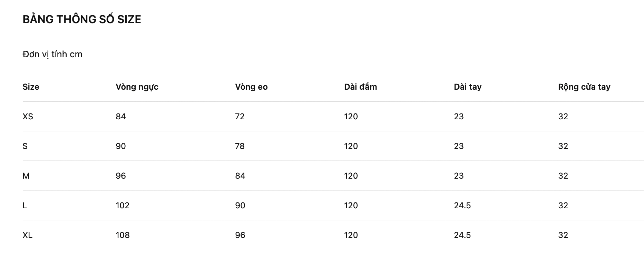Select the M size row label
644x269 pixels.
click(26, 176)
